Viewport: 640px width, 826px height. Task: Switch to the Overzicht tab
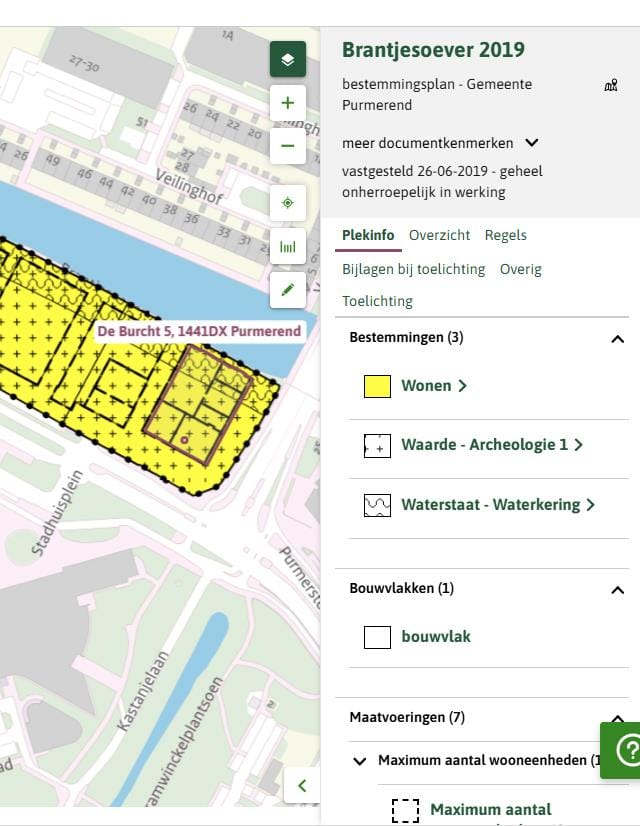click(x=439, y=235)
